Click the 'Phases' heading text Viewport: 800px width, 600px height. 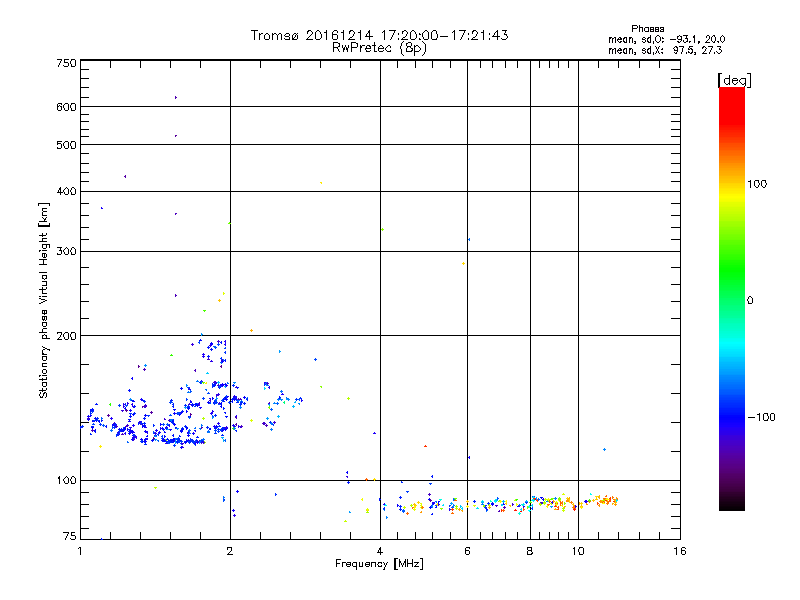click(x=647, y=29)
